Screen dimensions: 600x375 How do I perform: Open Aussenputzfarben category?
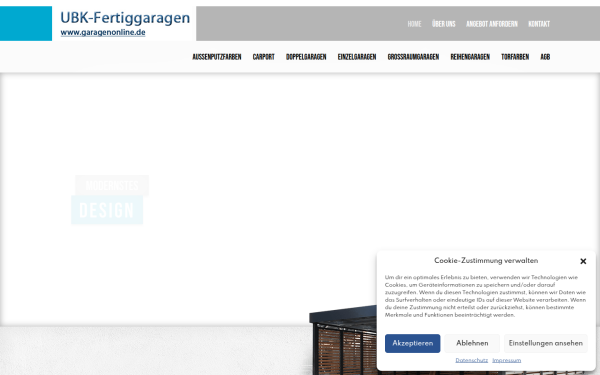point(217,57)
